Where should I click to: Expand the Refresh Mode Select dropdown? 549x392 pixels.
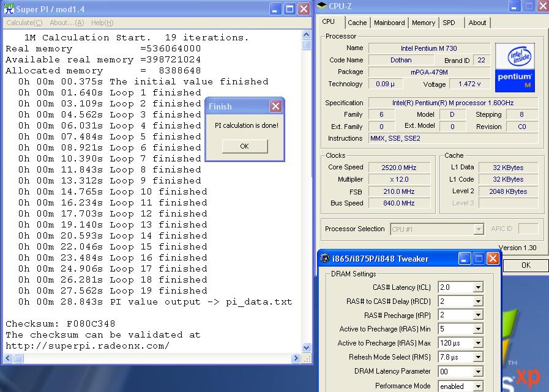(478, 357)
